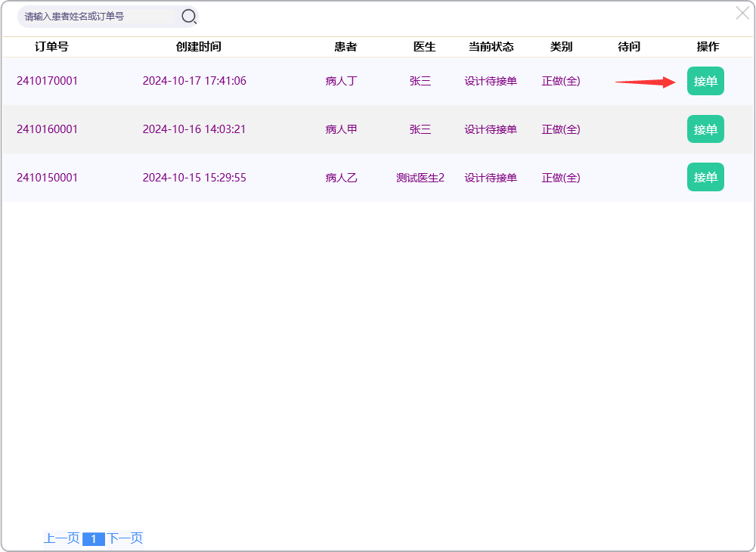The image size is (756, 552).
Task: Click the 订单号 column header
Action: [x=51, y=47]
